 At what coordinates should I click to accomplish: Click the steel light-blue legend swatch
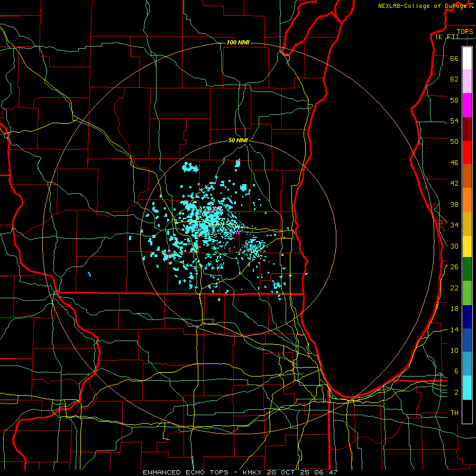click(x=467, y=364)
